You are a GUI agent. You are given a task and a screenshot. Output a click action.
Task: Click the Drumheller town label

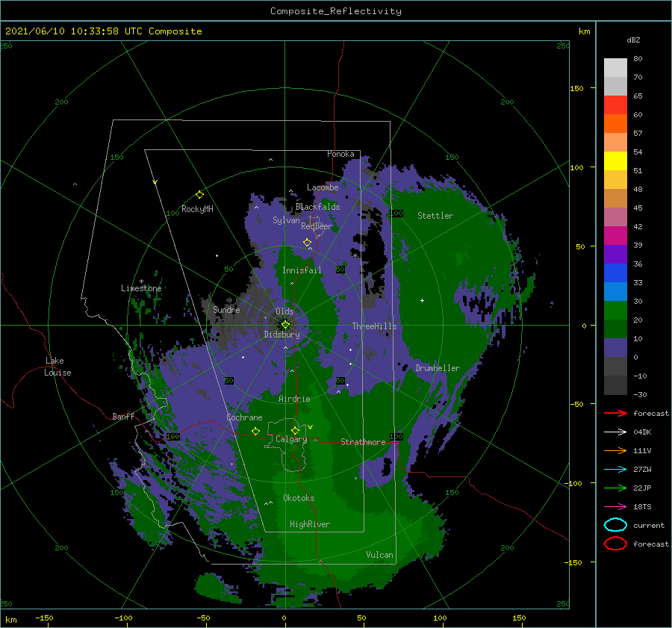tap(437, 368)
